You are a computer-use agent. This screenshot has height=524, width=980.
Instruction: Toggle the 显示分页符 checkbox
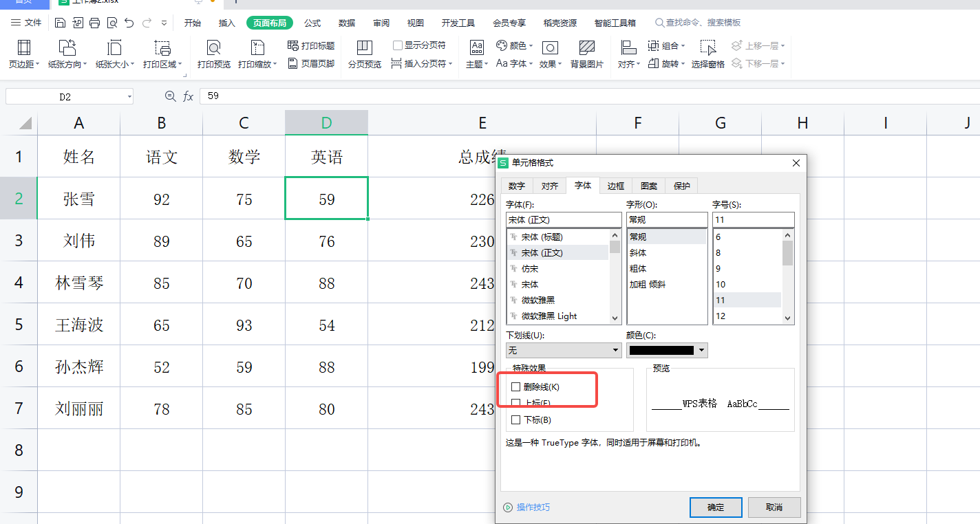click(x=398, y=45)
